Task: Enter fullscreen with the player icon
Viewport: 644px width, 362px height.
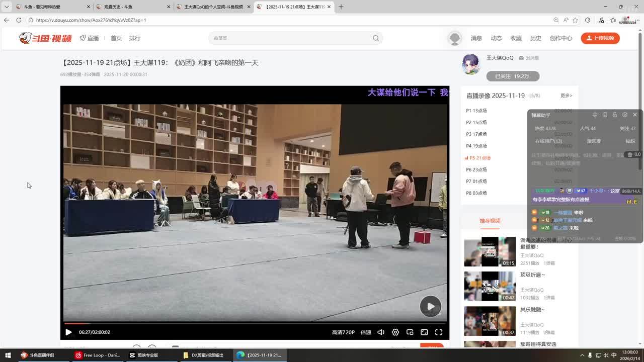Action: [x=439, y=332]
